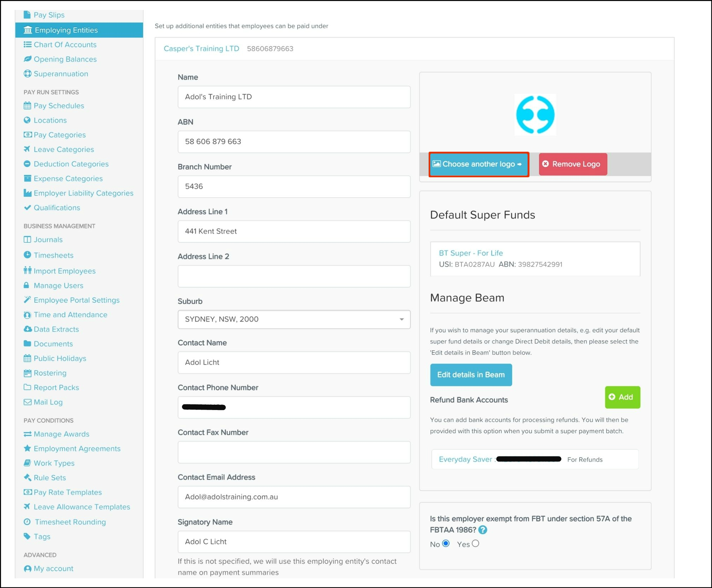Click the Tags icon in sidebar

pyautogui.click(x=27, y=536)
